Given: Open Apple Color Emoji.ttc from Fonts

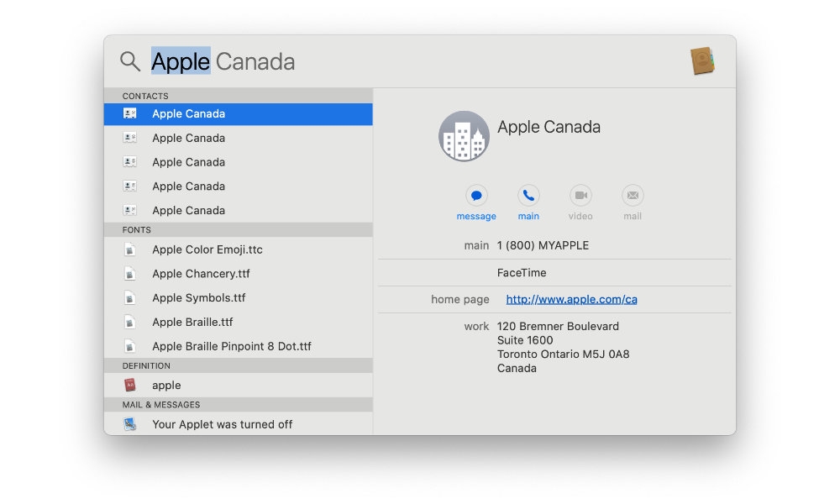Looking at the screenshot, I should [x=207, y=249].
